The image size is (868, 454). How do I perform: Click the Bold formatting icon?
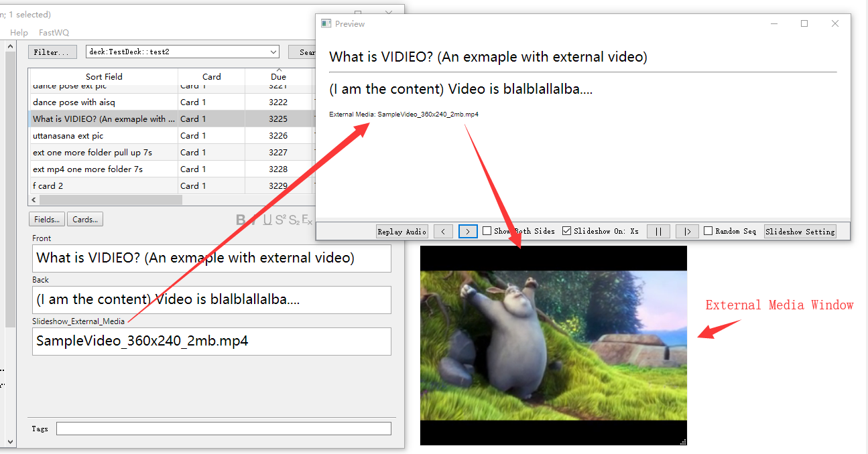coord(241,220)
